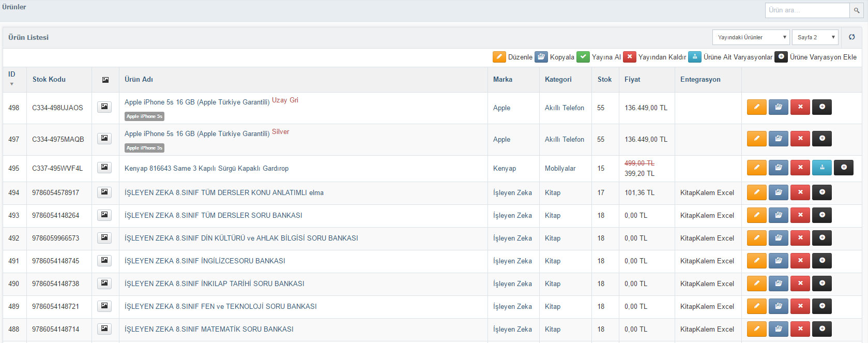Select stock code 9786054578917
The height and width of the screenshot is (343, 868).
pyautogui.click(x=55, y=192)
